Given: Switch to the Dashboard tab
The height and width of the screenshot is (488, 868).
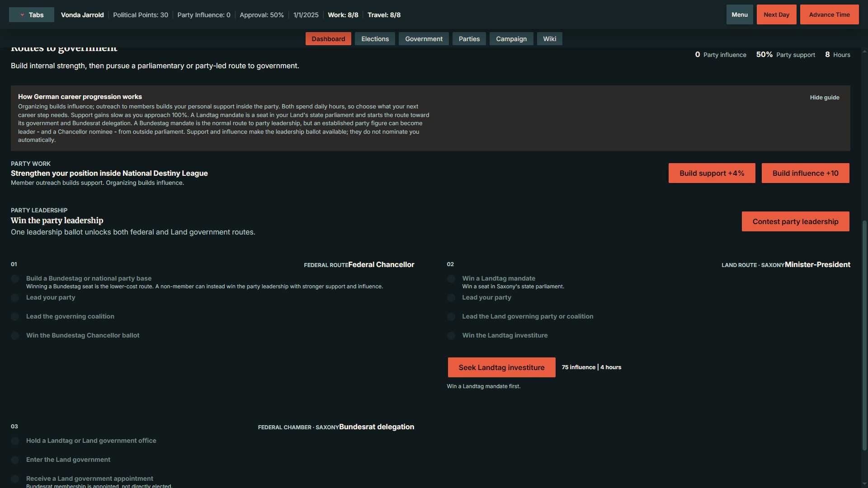Looking at the screenshot, I should point(328,39).
